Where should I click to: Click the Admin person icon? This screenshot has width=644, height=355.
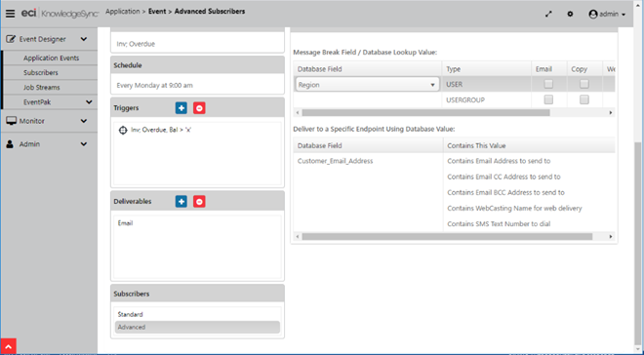11,144
